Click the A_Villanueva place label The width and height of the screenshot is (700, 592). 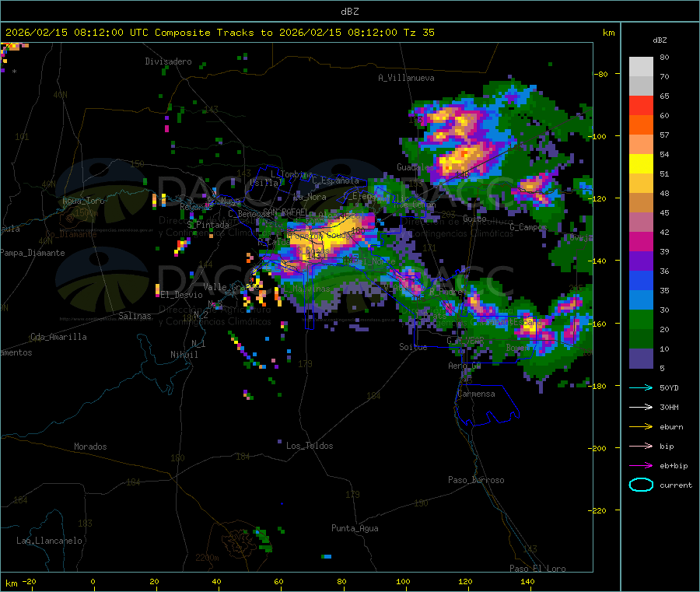406,78
